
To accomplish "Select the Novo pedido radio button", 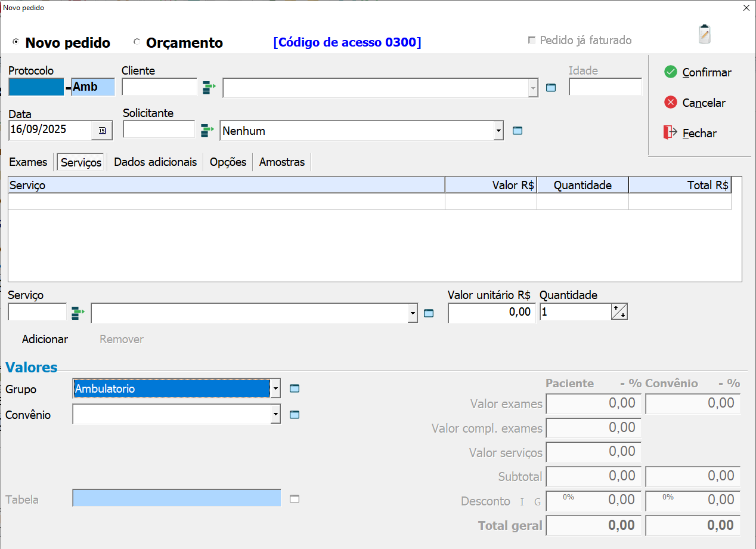I will click(x=16, y=42).
